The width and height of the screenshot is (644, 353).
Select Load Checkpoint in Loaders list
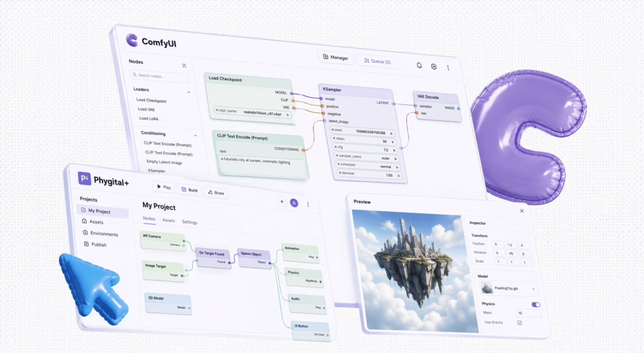[151, 100]
